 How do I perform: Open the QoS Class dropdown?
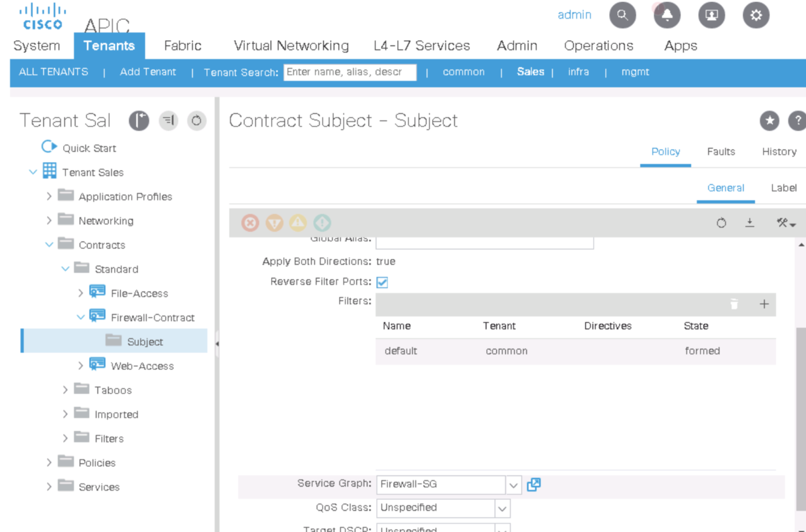[x=502, y=508]
